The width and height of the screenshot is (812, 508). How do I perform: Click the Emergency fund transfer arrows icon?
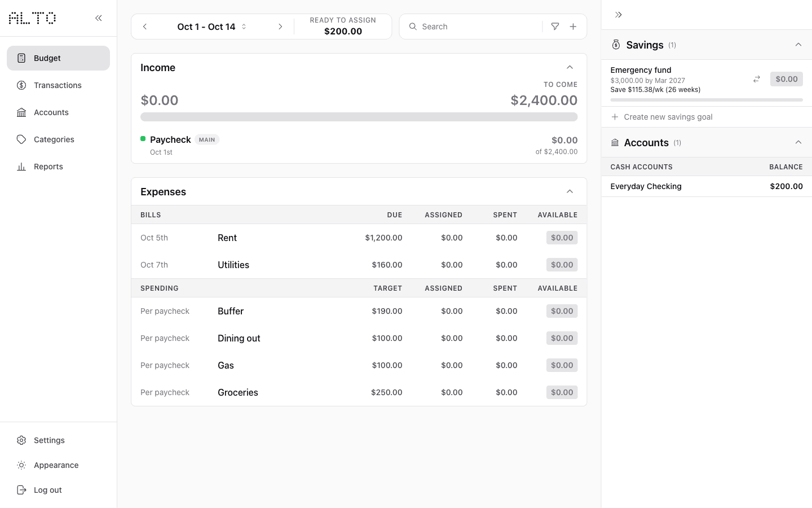(x=757, y=79)
